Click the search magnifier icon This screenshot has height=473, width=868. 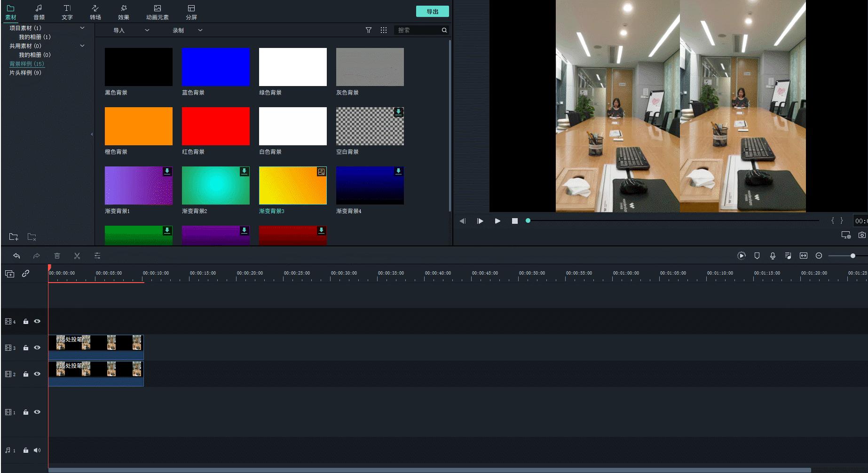click(444, 30)
